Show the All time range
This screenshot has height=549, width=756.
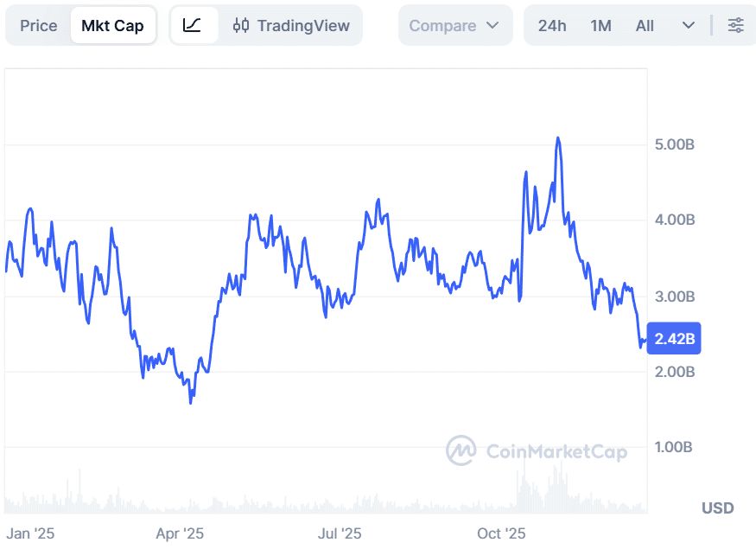[x=645, y=26]
